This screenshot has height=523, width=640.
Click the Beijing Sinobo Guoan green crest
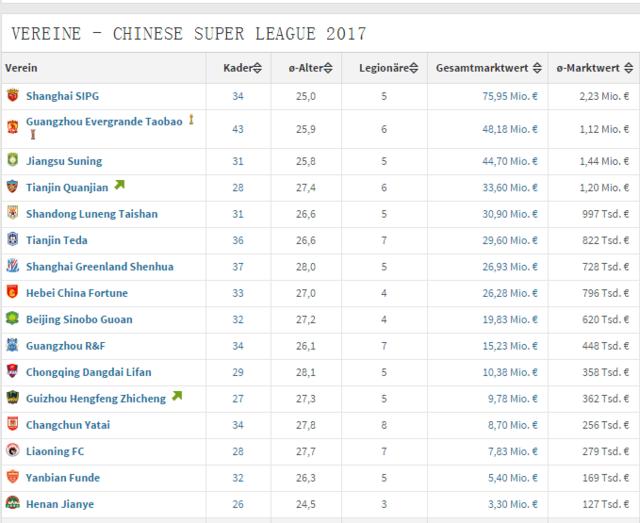pos(13,318)
